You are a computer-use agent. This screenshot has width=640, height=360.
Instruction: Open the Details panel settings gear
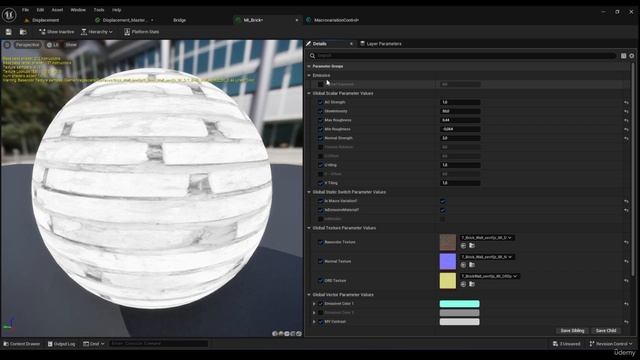[631, 56]
